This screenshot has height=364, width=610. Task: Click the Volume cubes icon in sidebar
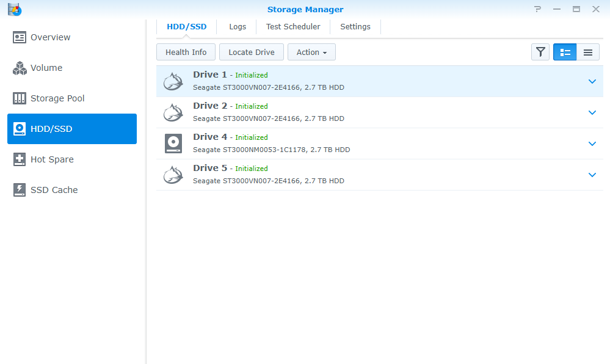tap(20, 68)
